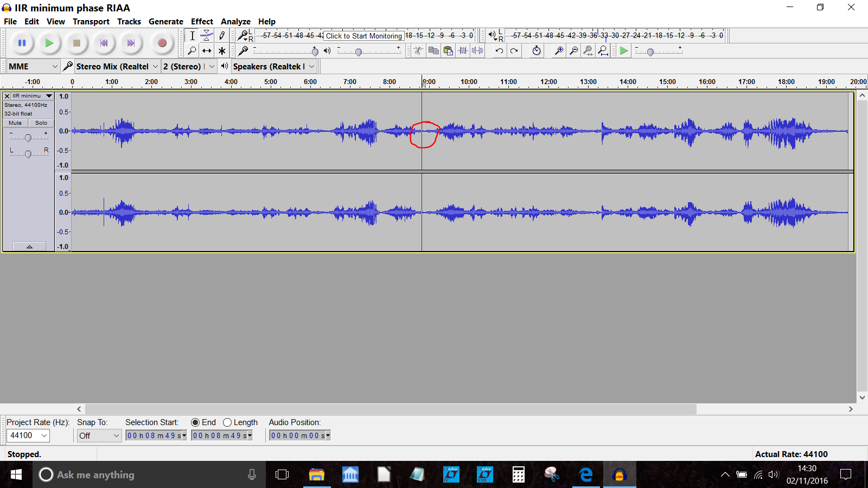Screen dimensions: 868x488
Task: Close the track with the X button
Action: (x=7, y=96)
